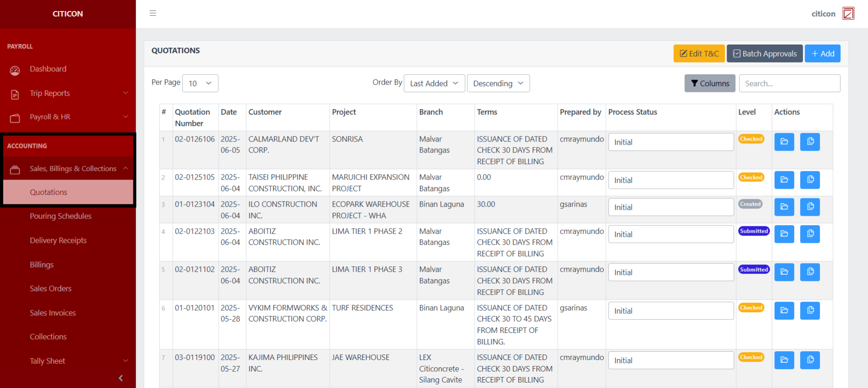The width and height of the screenshot is (868, 388).
Task: Click the Search input field
Action: 789,84
